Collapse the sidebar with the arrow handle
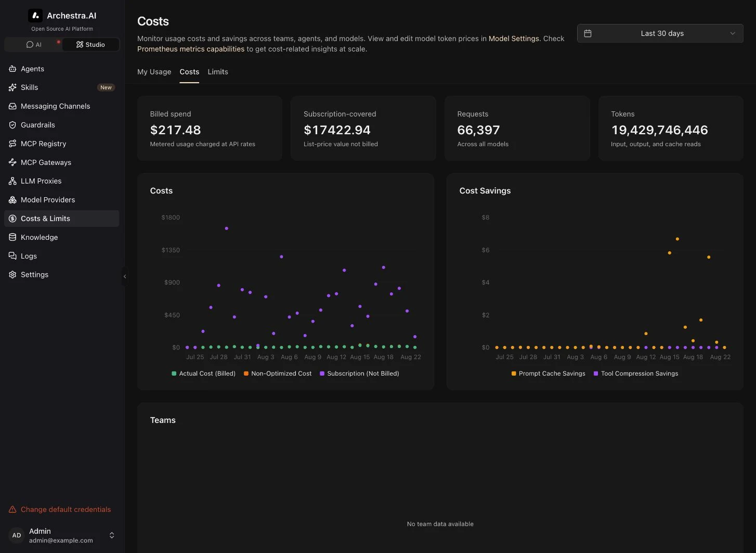Screen dimensions: 756x553 pos(125,277)
